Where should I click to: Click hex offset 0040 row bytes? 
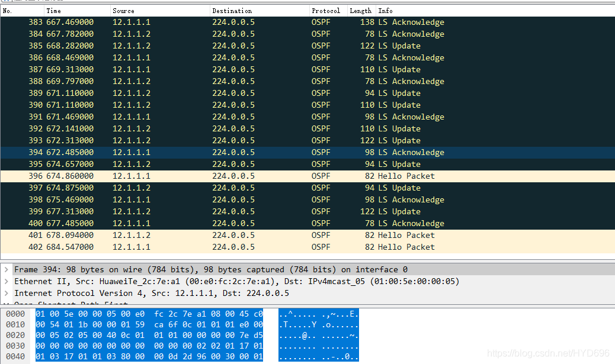[x=149, y=356]
